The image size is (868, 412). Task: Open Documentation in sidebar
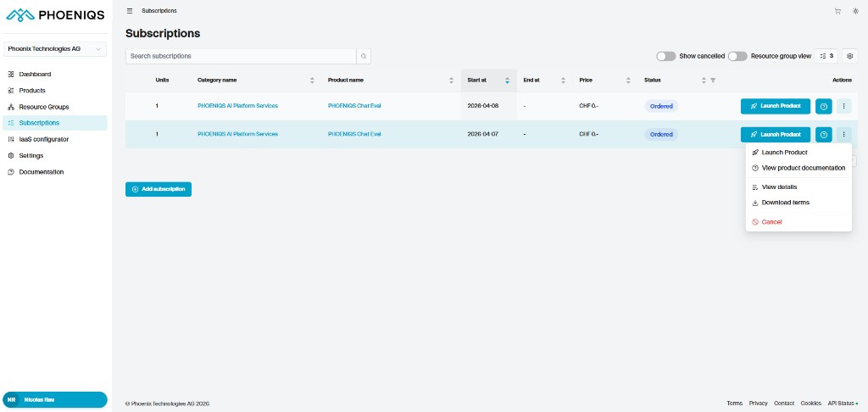55,172
